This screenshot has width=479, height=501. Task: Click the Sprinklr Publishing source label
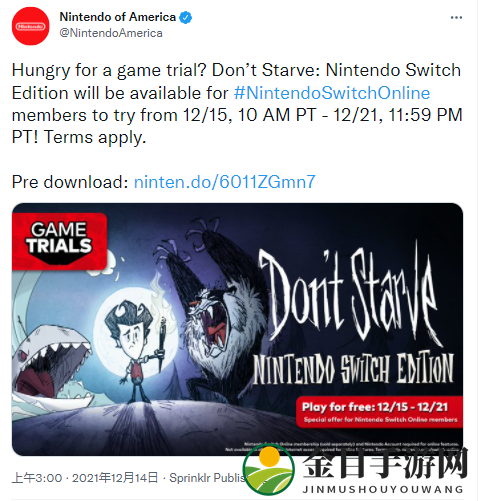click(x=207, y=478)
